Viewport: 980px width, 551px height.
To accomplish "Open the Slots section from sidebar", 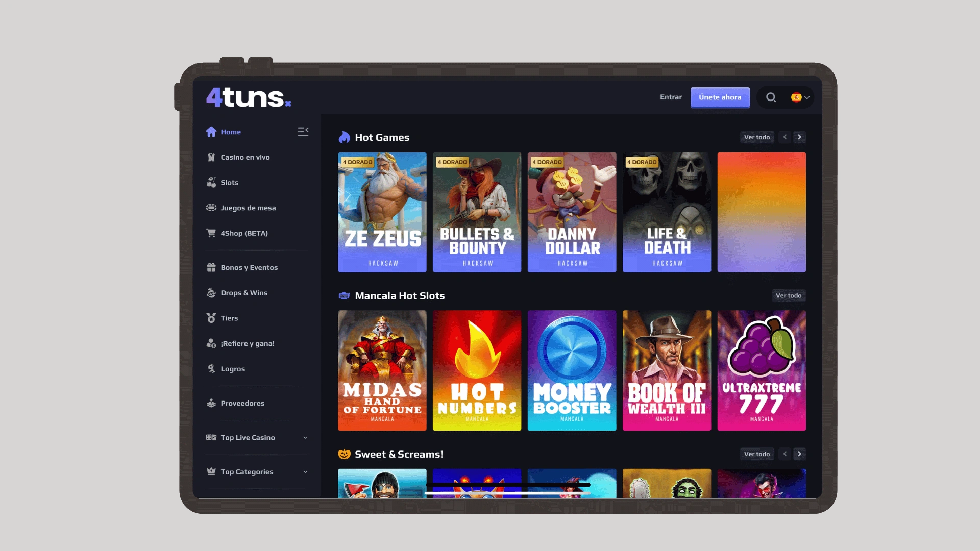I will pyautogui.click(x=229, y=182).
